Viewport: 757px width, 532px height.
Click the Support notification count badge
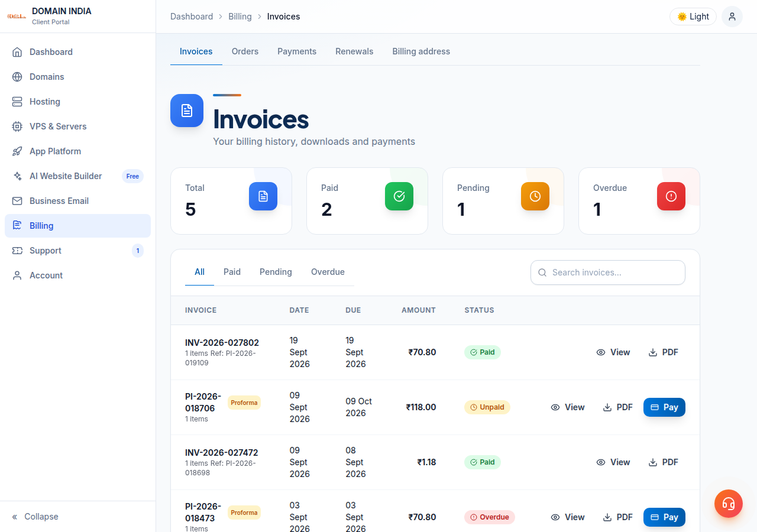click(138, 251)
